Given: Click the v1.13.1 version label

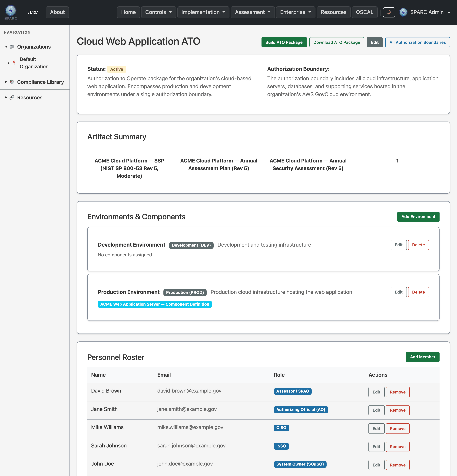Looking at the screenshot, I should click(x=33, y=12).
